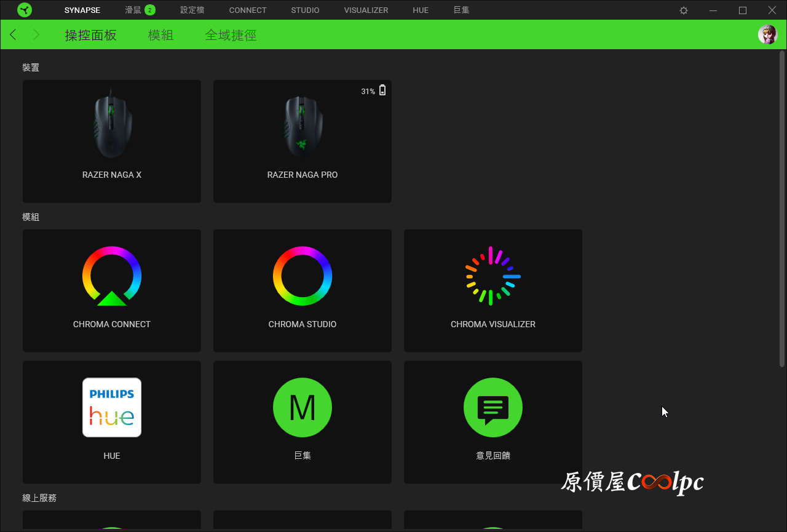Image resolution: width=787 pixels, height=532 pixels.
Task: Click the 模組 section heading
Action: [x=31, y=217]
